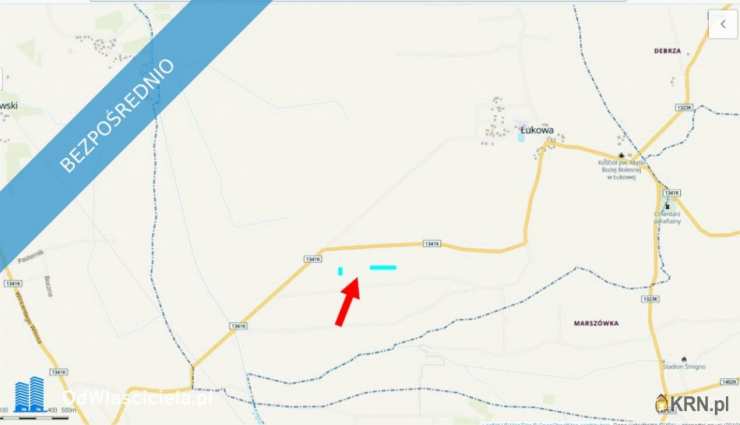Viewport: 740px width, 425px height.
Task: Click the DEBRZA locality label
Action: coord(667,51)
